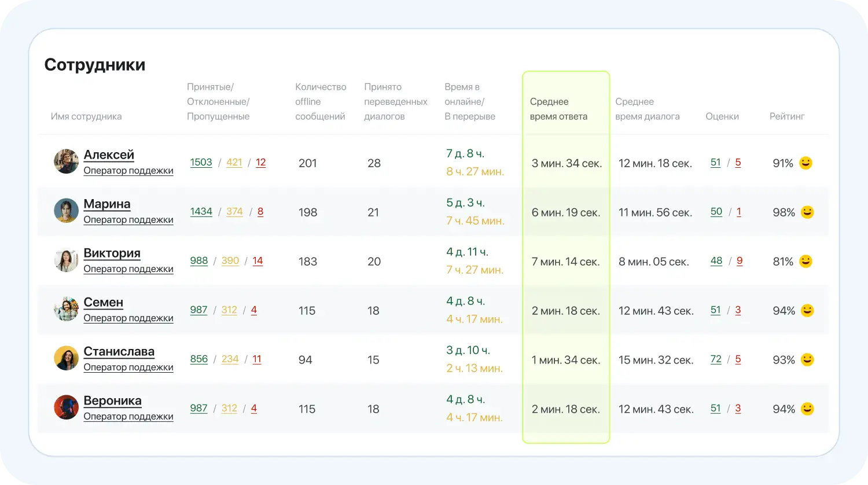The width and height of the screenshot is (868, 485).
Task: Click smiley icon beside Марина's 98% rating
Action: pos(807,212)
